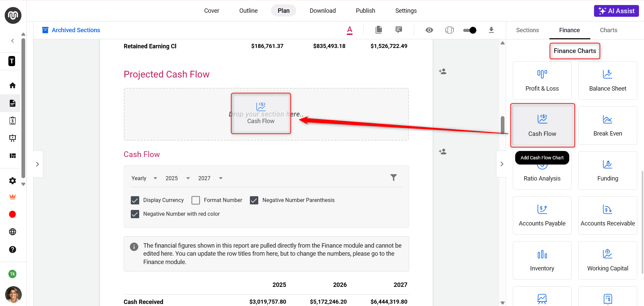Collapse the right panel chevron handle
The image size is (644, 306).
[x=501, y=164]
